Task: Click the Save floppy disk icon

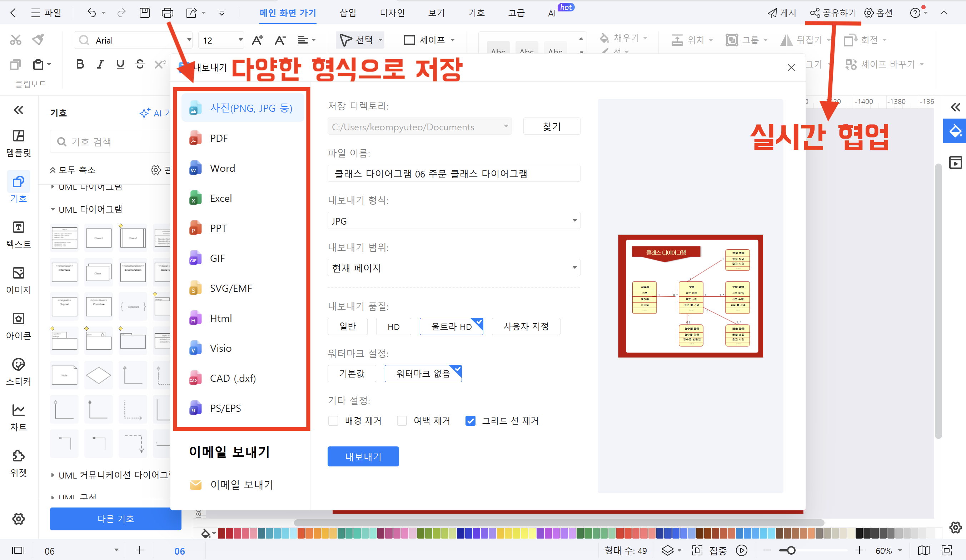Action: pyautogui.click(x=145, y=13)
